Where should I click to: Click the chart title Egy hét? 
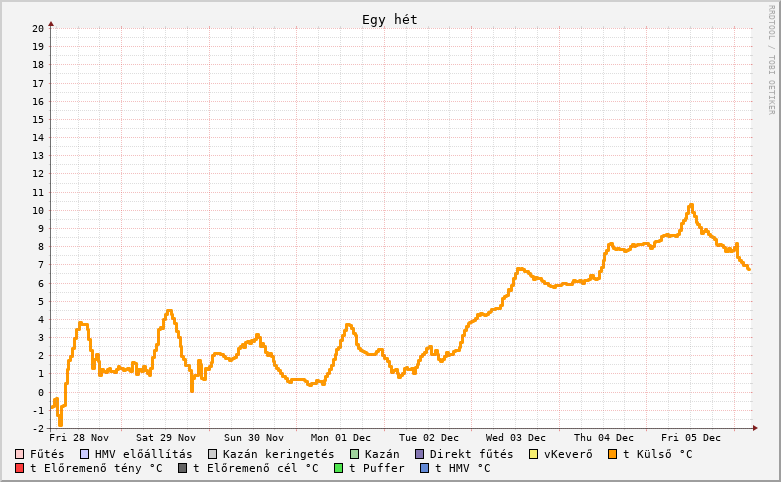390,20
